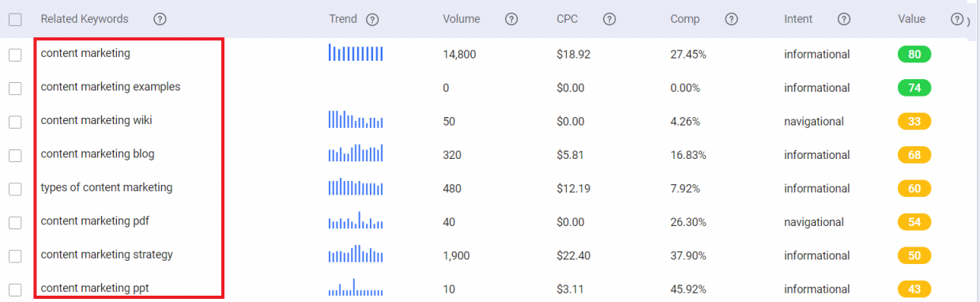Screen dimensions: 980x302
Task: Select checkbox for content marketing strategy row
Action: pyautogui.click(x=15, y=256)
